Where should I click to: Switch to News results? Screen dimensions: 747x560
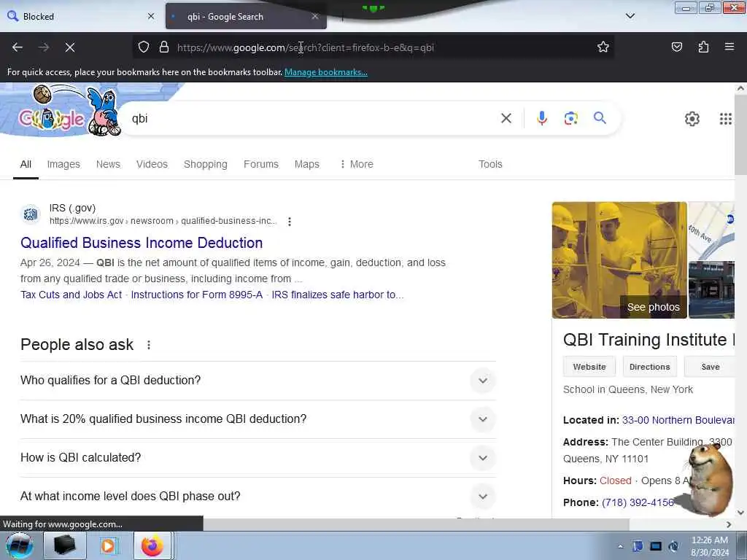point(108,164)
